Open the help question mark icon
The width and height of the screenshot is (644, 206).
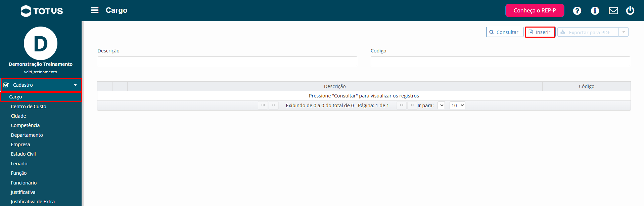coord(577,11)
